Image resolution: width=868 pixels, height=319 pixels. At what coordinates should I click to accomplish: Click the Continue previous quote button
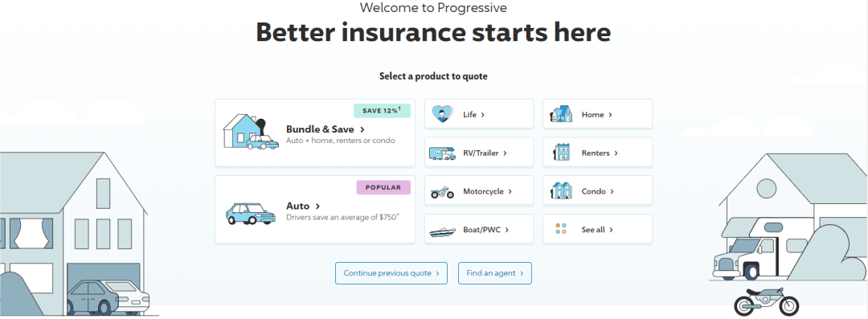pyautogui.click(x=391, y=273)
